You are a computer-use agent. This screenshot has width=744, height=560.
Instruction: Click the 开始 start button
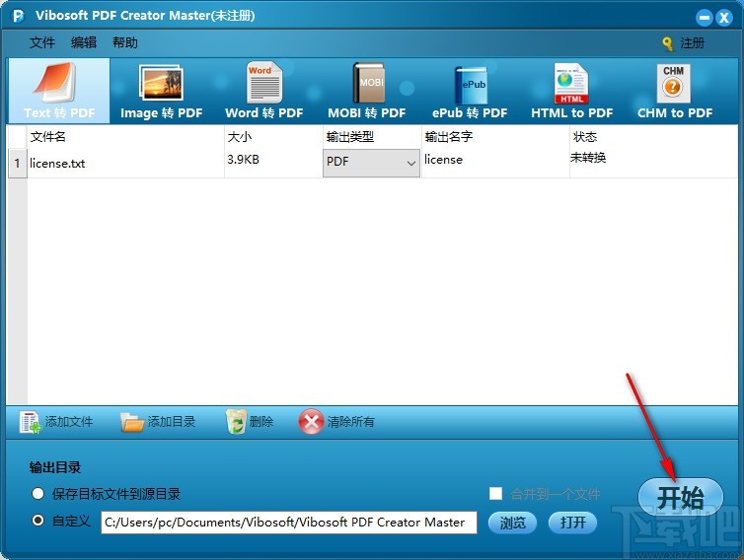point(681,498)
